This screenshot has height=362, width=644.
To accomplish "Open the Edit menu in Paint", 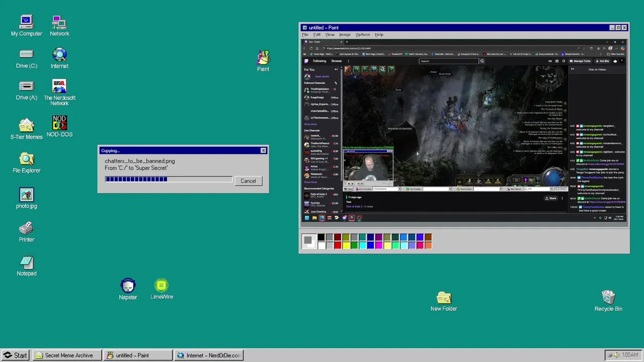I will [317, 35].
